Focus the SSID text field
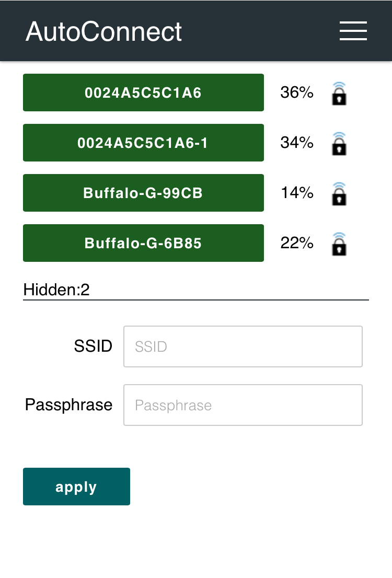 click(x=243, y=346)
